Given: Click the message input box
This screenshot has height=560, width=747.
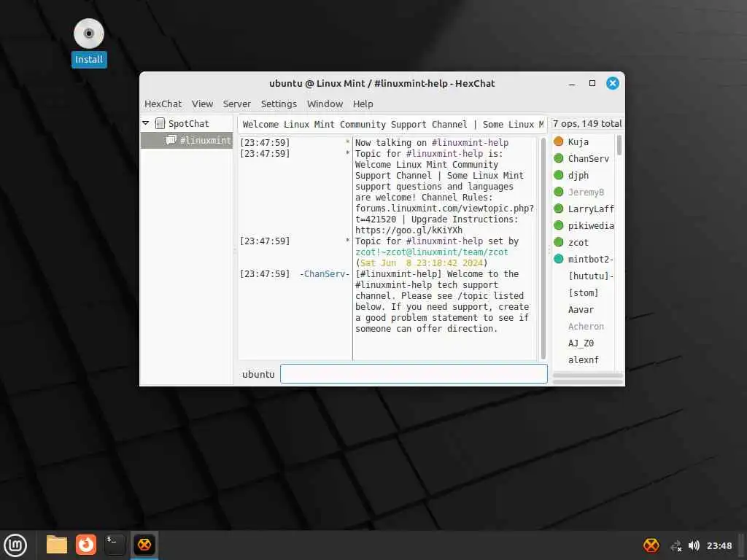Looking at the screenshot, I should point(414,374).
